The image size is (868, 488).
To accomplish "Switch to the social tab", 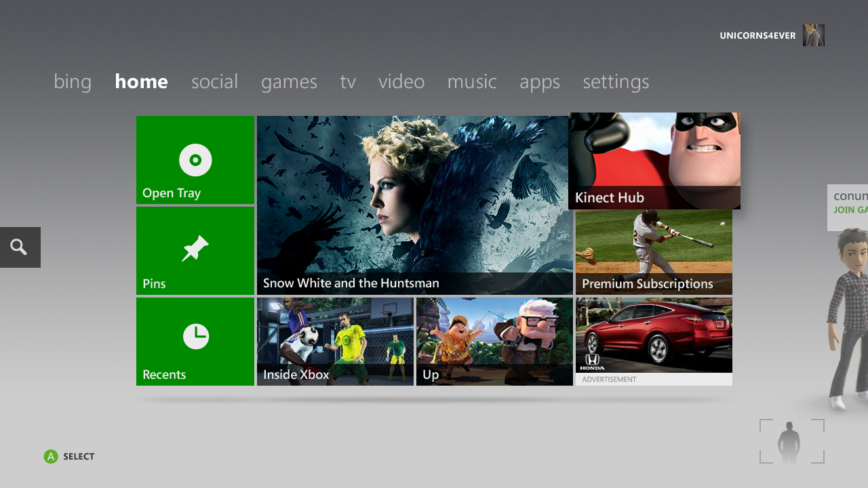I will [214, 82].
